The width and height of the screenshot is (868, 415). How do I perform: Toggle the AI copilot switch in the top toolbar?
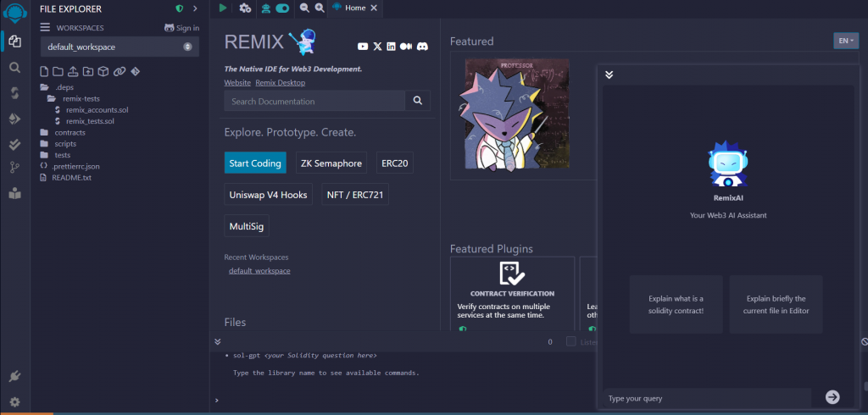[x=282, y=8]
